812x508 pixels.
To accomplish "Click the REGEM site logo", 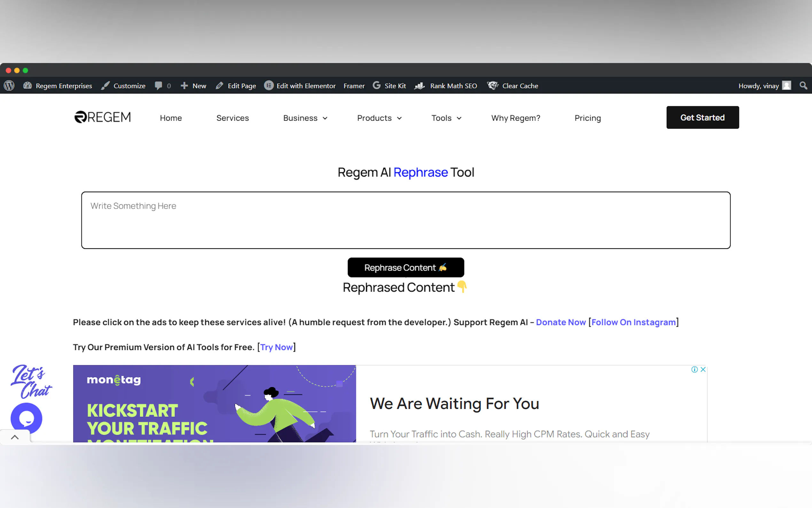I will (x=102, y=117).
